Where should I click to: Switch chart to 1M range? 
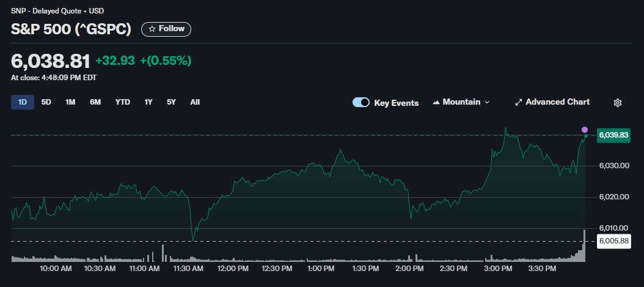tap(70, 102)
